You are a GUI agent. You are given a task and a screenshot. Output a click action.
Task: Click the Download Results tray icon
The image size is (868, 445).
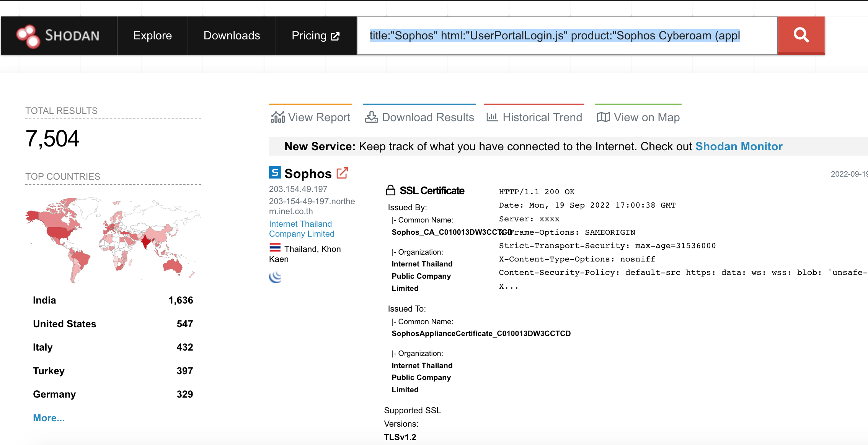coord(371,117)
